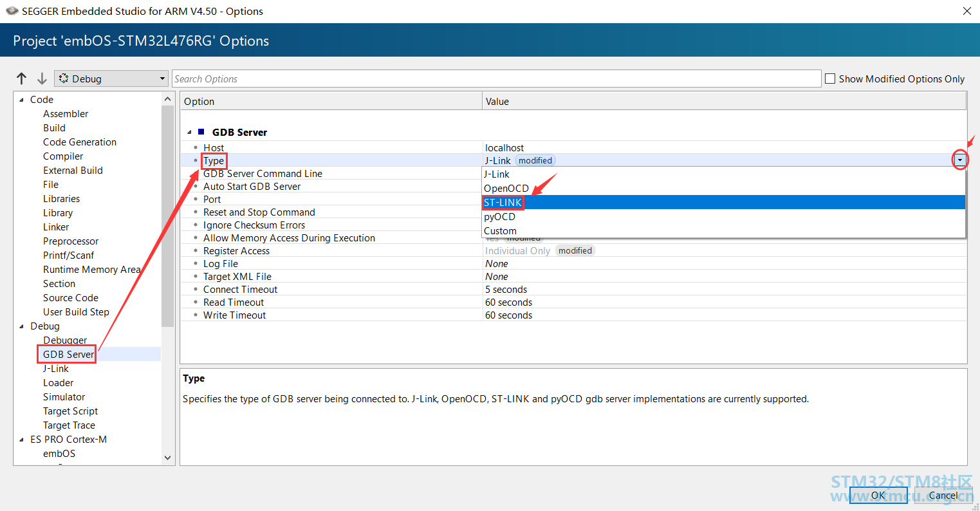The width and height of the screenshot is (980, 511).
Task: Open the Debug configuration dropdown
Action: pyautogui.click(x=111, y=79)
